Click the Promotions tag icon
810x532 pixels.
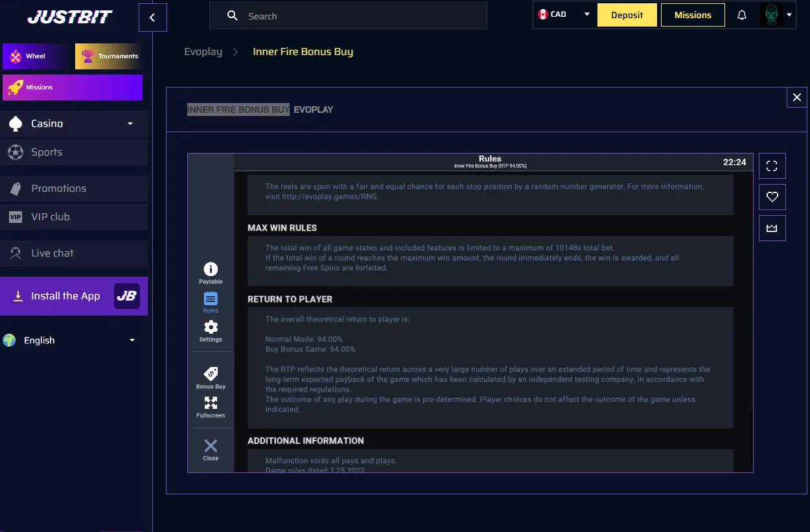[16, 189]
